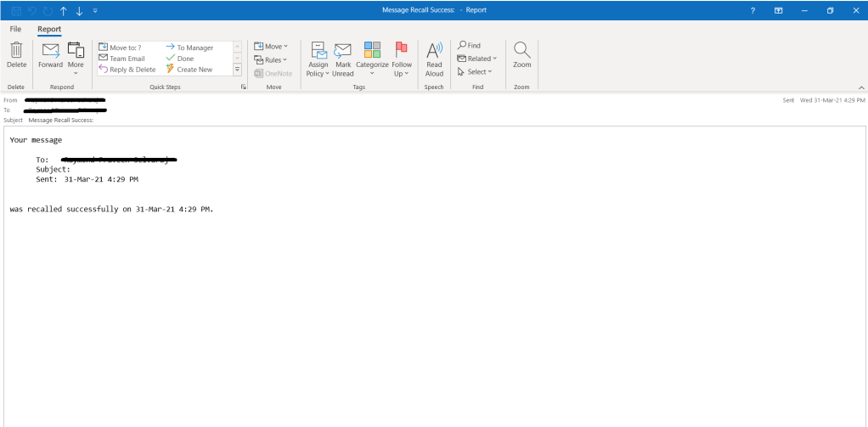Open the File menu tab

tap(15, 29)
